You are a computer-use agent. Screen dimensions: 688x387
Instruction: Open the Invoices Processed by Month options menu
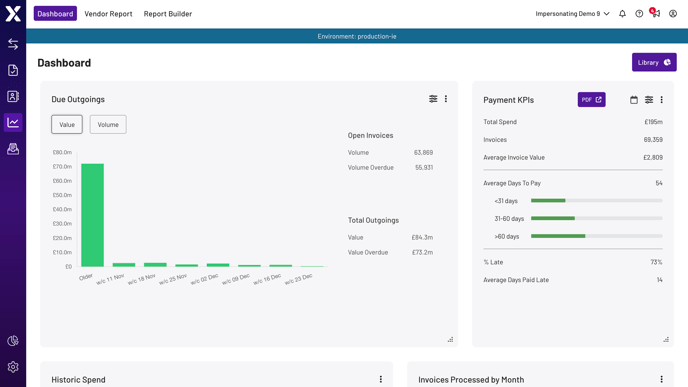tap(661, 379)
